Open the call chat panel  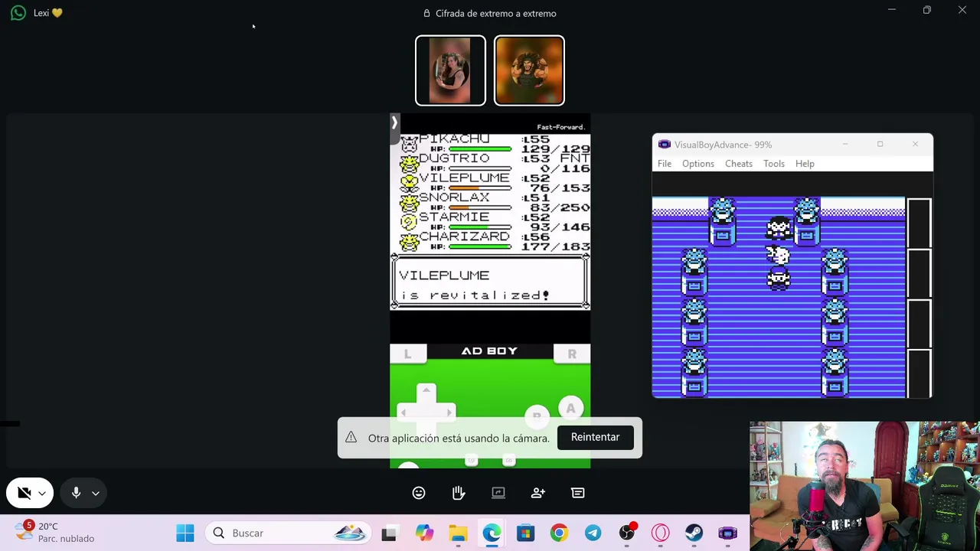pos(578,493)
